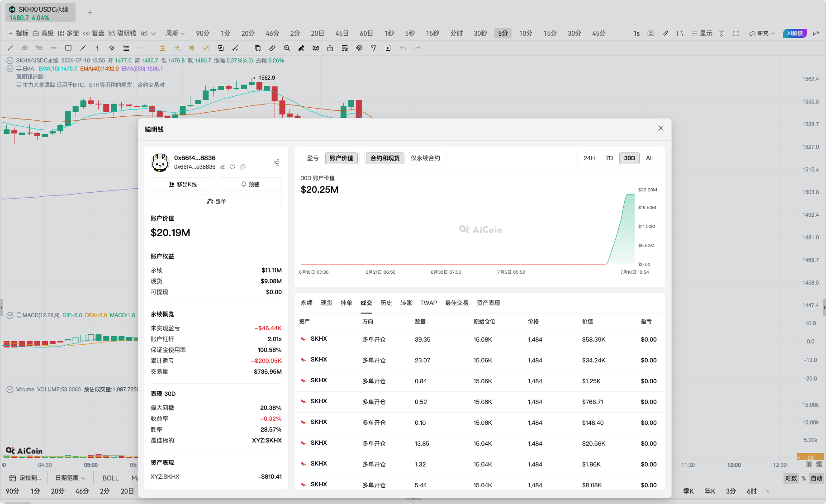Enter fullscreen chart mode
The width and height of the screenshot is (826, 504).
click(x=736, y=33)
